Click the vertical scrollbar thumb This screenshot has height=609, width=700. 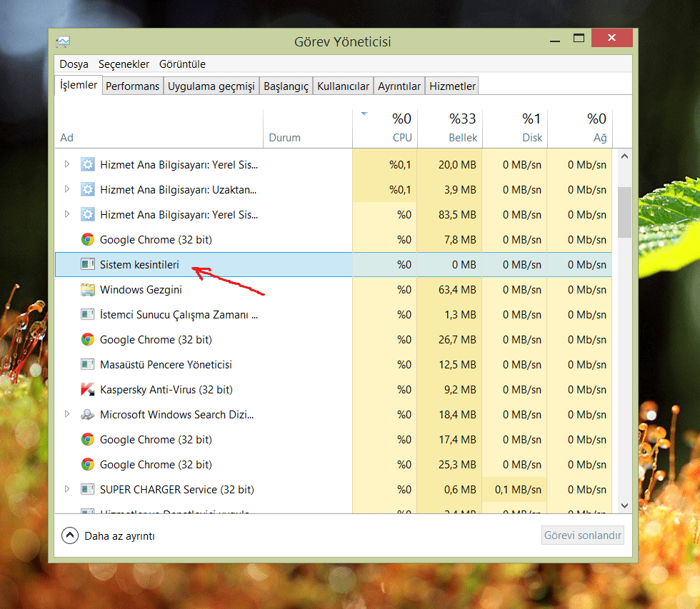(x=624, y=212)
